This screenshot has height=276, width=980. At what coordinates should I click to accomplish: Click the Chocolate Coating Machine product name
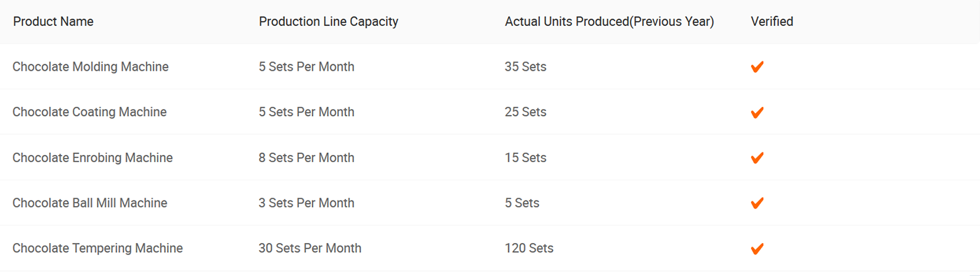coord(90,112)
